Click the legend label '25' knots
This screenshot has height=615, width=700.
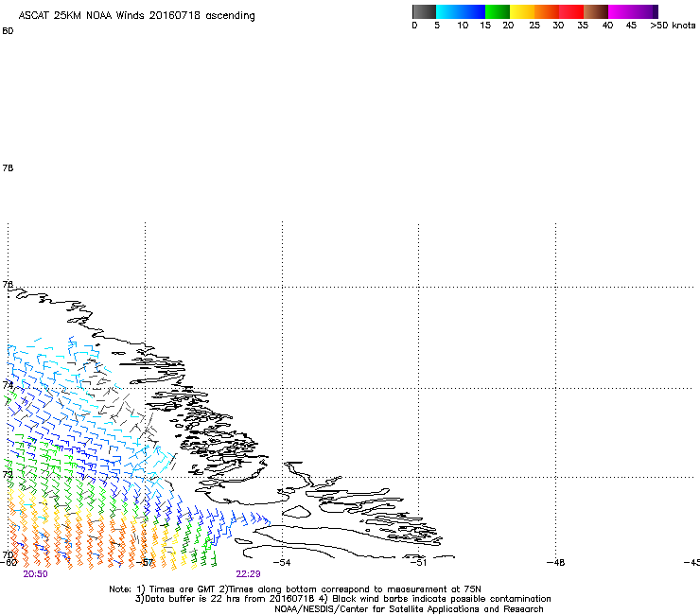[x=534, y=26]
